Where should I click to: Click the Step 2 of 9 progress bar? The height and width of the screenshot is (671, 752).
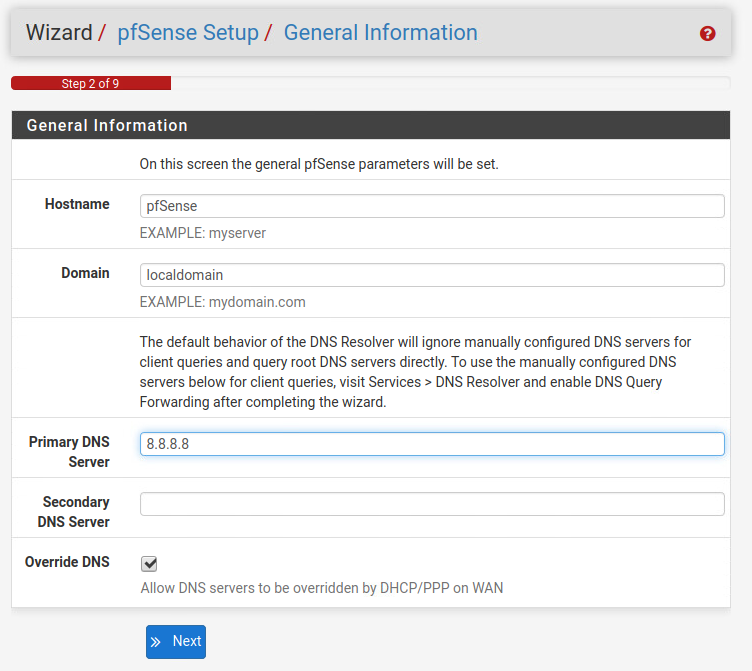tap(91, 83)
